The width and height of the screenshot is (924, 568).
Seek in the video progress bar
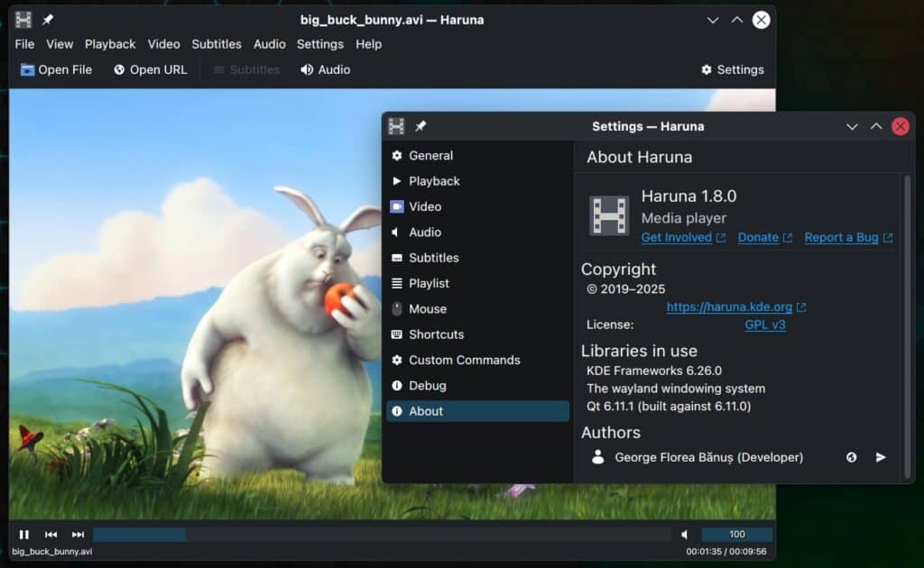pos(382,535)
